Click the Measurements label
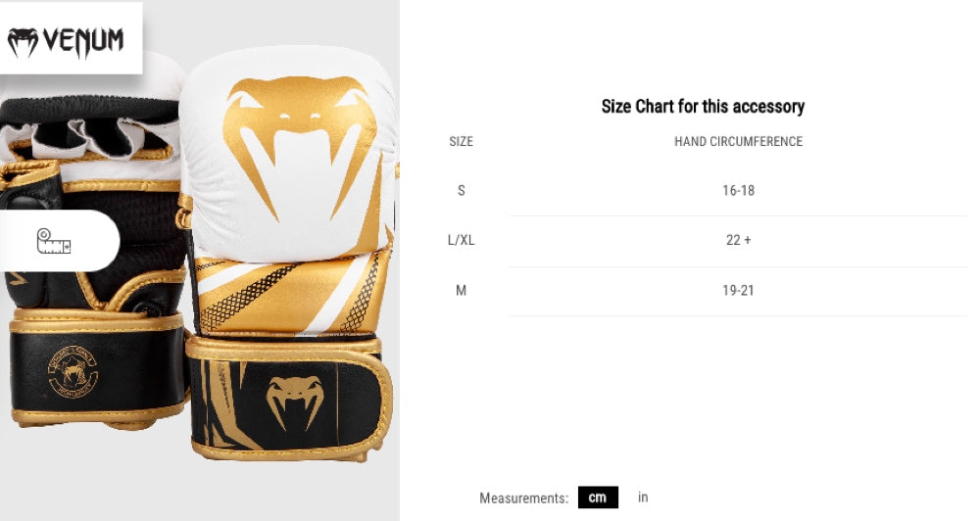980x521 pixels. point(523,497)
